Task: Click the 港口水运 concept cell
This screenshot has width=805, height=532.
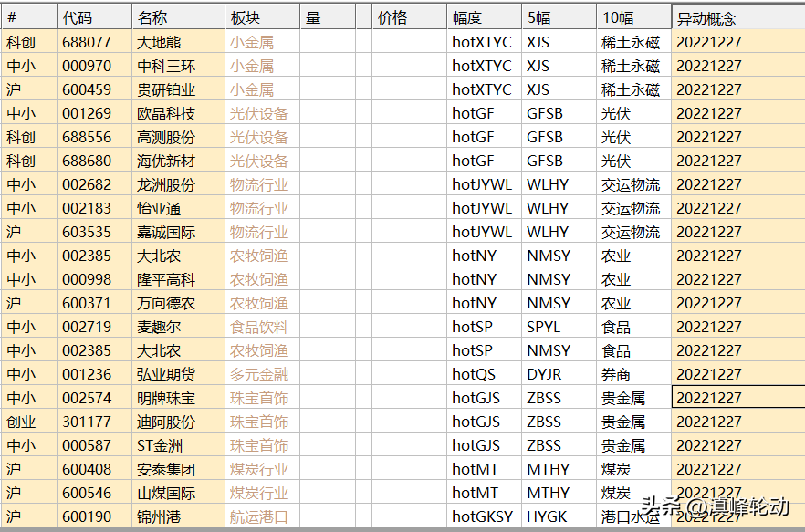Action: tap(634, 516)
